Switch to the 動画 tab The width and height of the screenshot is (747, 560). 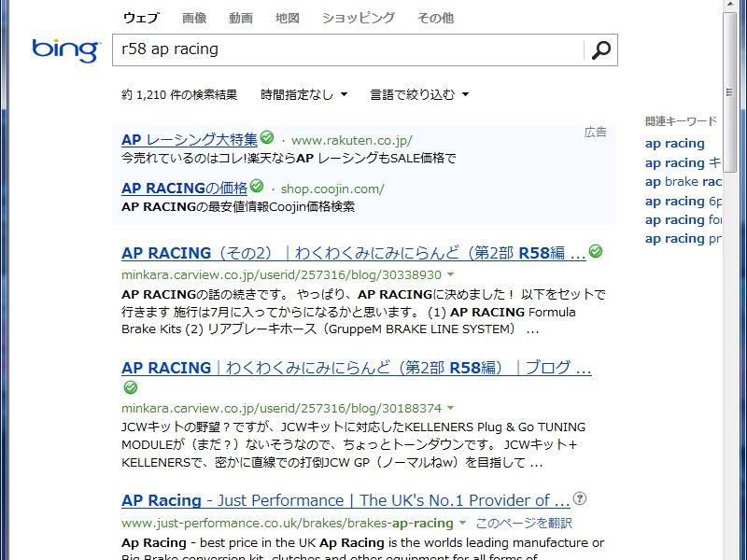241,18
